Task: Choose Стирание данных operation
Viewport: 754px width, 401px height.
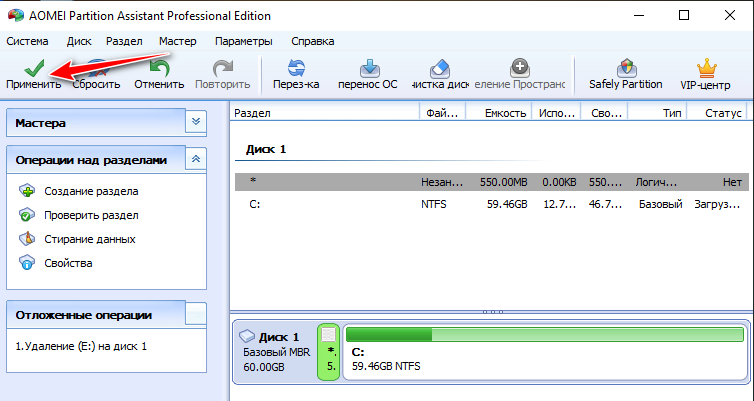Action: [x=90, y=239]
